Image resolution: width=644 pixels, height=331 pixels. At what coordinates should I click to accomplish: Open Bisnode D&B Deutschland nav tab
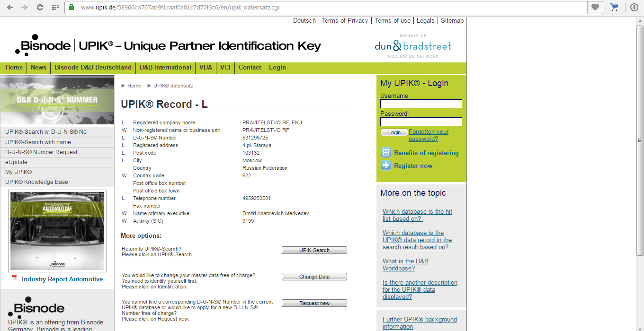pyautogui.click(x=93, y=67)
